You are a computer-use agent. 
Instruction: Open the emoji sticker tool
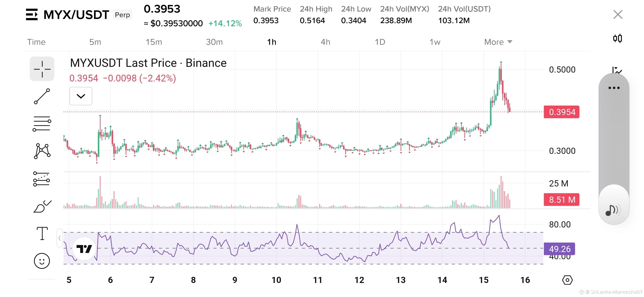coord(42,261)
